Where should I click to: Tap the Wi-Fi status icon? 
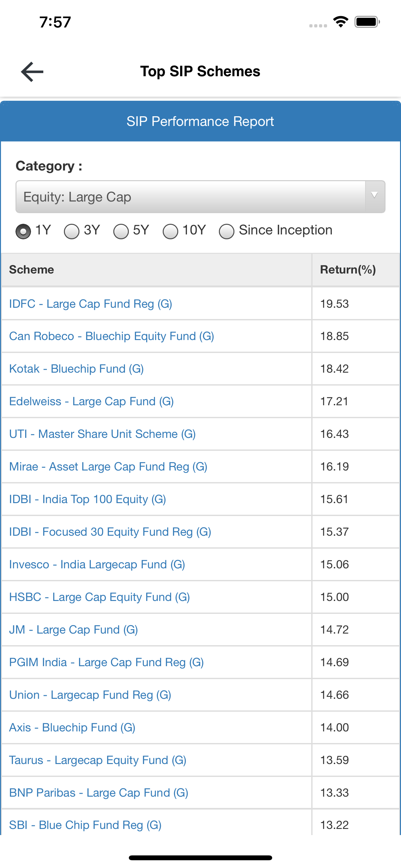tap(341, 22)
